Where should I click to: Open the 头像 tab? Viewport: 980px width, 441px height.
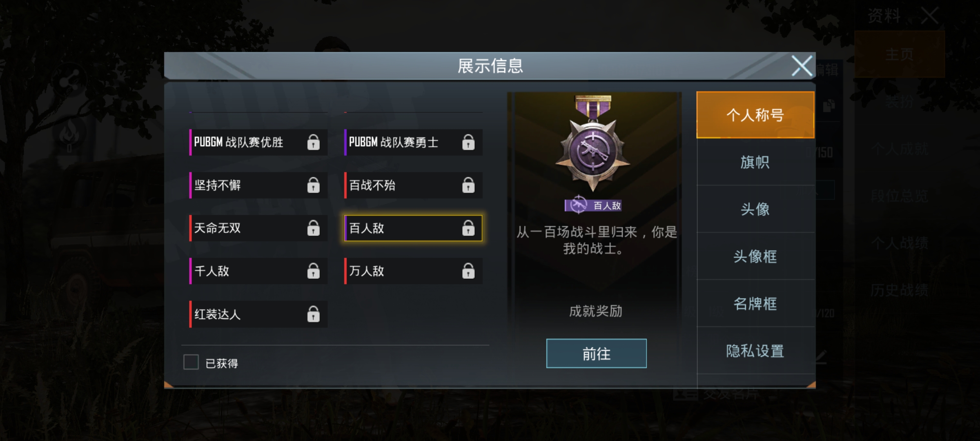pyautogui.click(x=755, y=209)
